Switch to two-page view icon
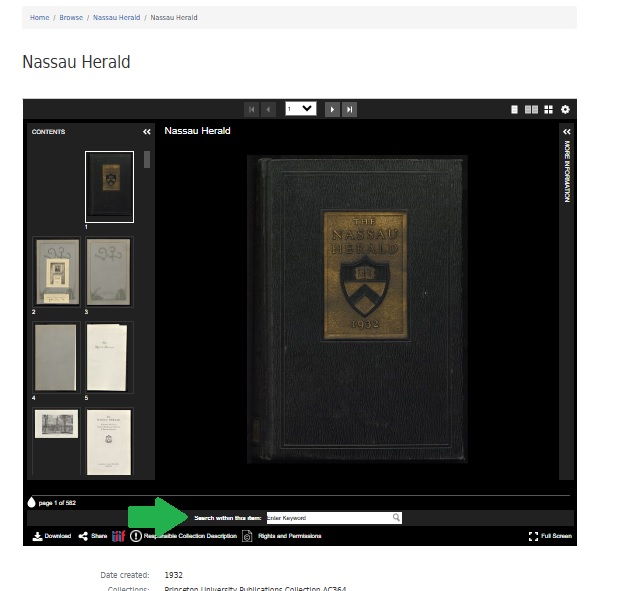 531,109
